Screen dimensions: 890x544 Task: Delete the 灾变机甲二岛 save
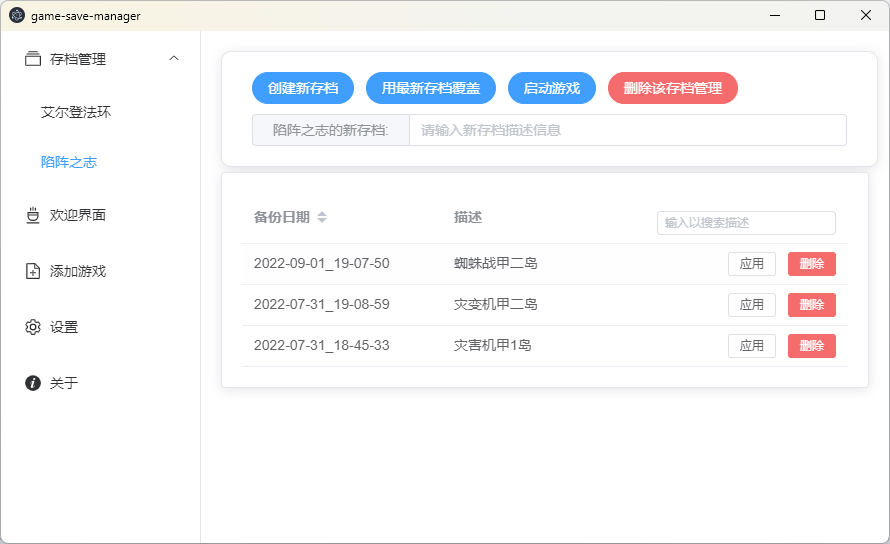[x=811, y=305]
